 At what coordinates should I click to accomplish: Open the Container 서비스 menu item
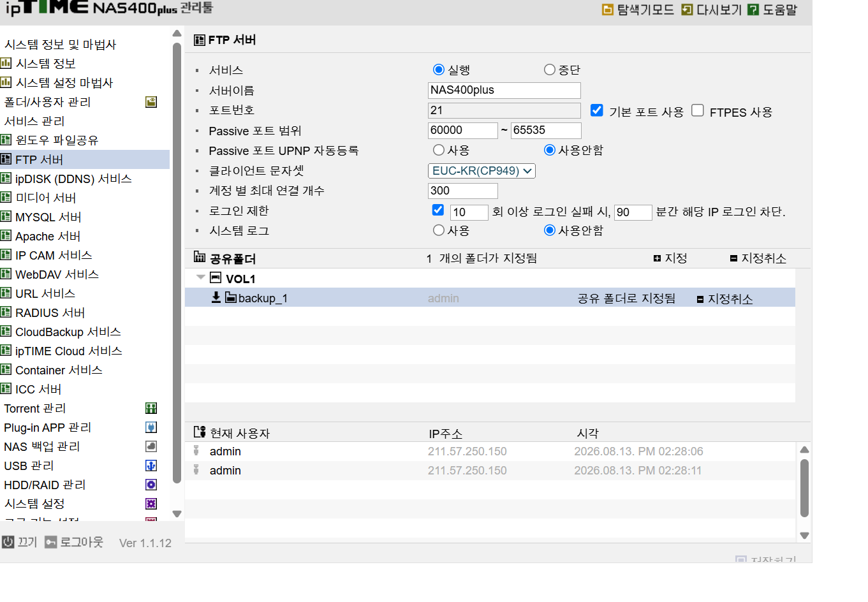point(59,370)
